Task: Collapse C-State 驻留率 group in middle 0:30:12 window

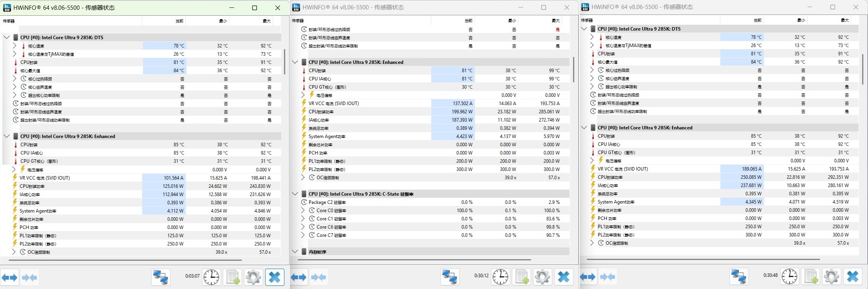Action: click(x=295, y=194)
